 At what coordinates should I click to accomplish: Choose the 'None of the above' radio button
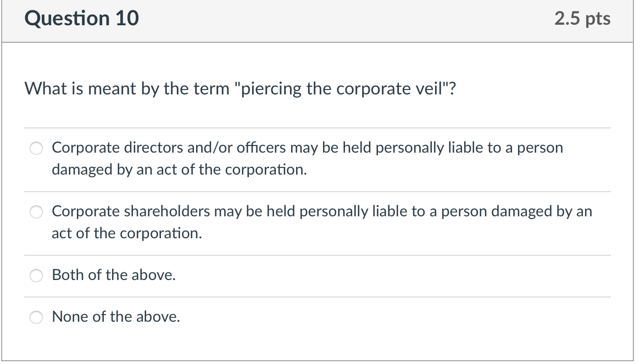point(36,317)
